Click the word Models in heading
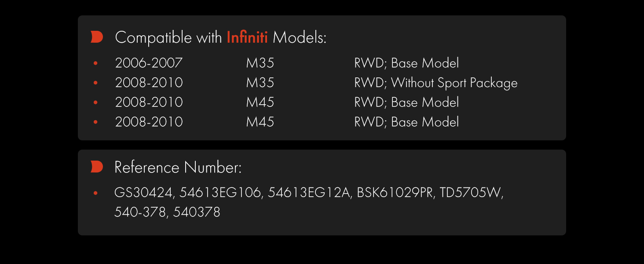Screen dimensions: 644x264 click(x=300, y=37)
